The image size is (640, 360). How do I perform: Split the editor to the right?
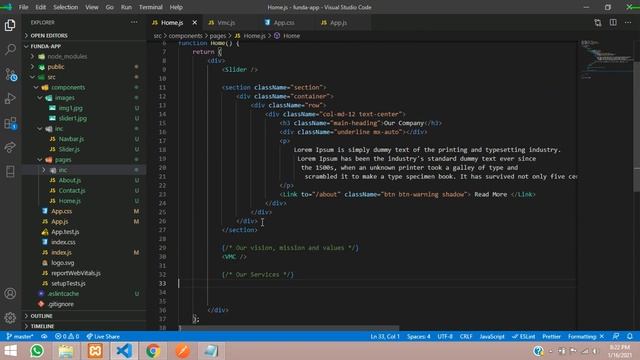coord(613,22)
